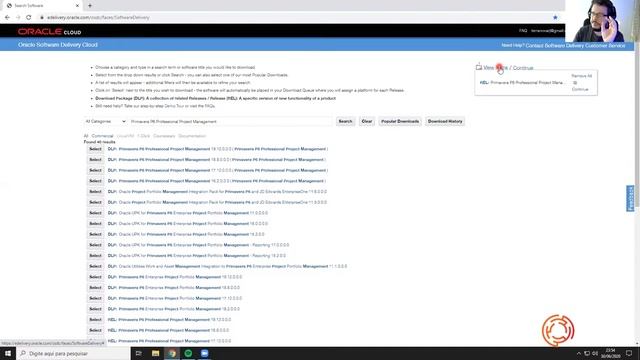Reload the page with the refresh icon
Image resolution: width=640 pixels, height=360 pixels.
29,18
